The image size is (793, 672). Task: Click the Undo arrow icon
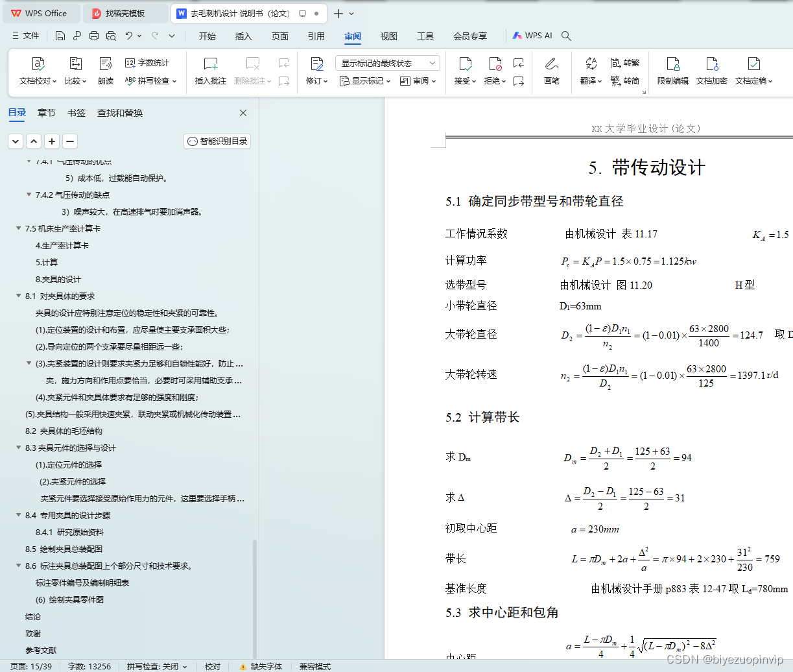coord(129,36)
